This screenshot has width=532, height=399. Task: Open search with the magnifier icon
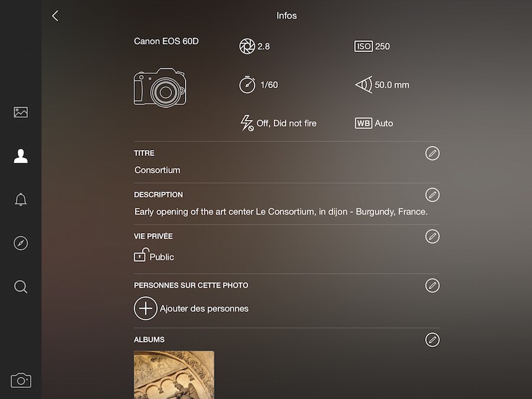(x=21, y=287)
